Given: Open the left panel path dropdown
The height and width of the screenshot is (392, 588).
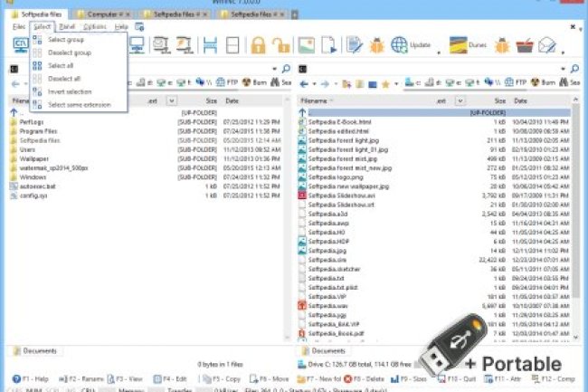Looking at the screenshot, I should (x=274, y=69).
